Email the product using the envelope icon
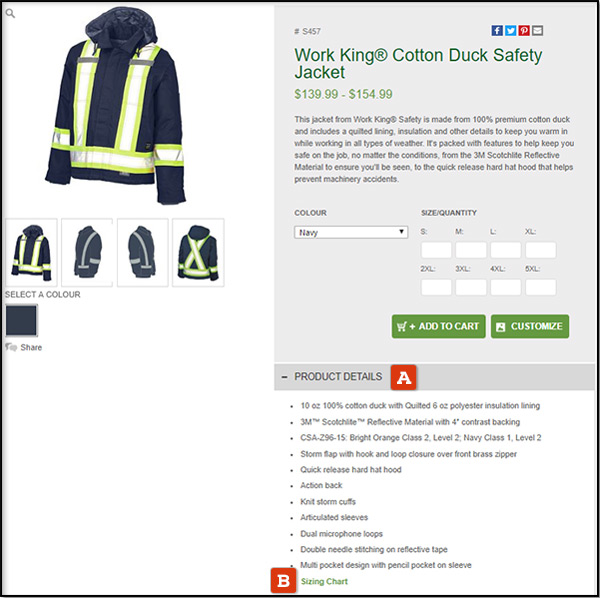 pos(537,31)
